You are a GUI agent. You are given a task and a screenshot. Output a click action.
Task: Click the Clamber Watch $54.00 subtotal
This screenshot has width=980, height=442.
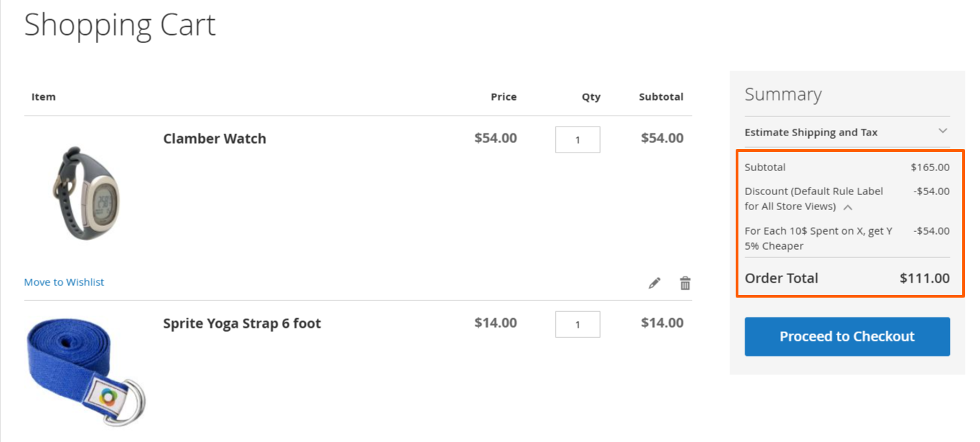(x=662, y=138)
